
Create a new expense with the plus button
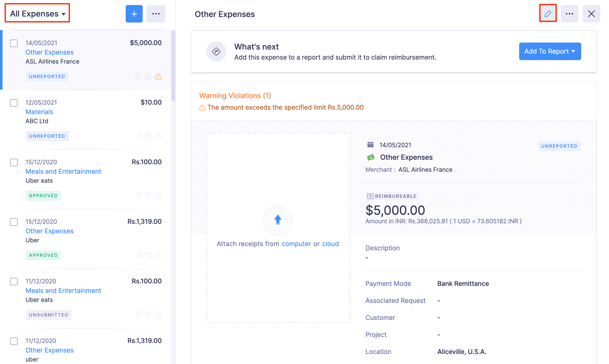point(134,14)
